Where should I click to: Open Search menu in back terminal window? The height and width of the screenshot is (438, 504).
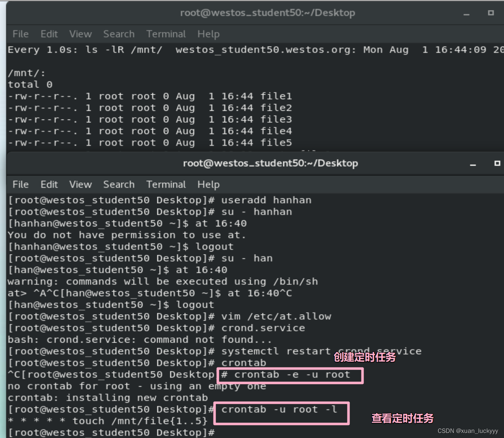119,34
